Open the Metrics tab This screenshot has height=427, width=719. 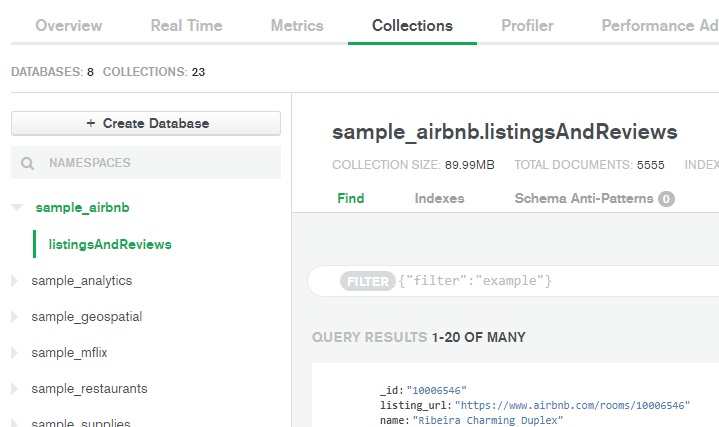297,26
